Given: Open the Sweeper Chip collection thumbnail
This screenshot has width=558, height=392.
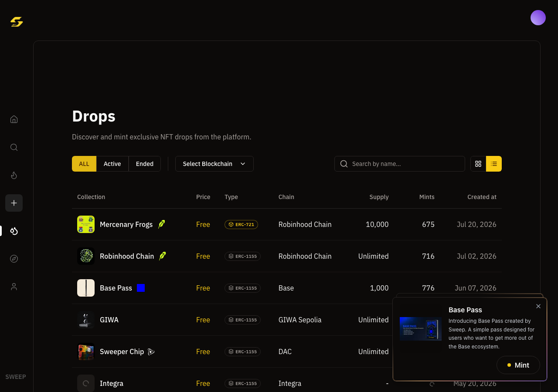Looking at the screenshot, I should coord(86,351).
